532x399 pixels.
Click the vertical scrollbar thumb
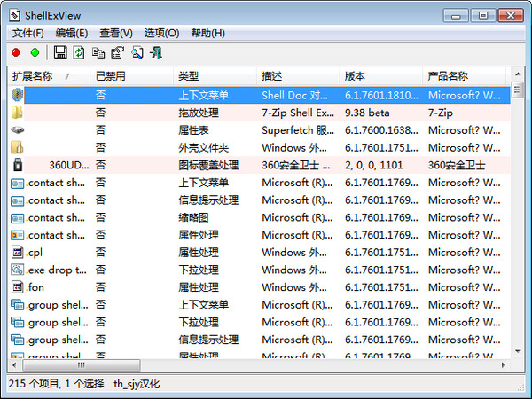click(518, 90)
